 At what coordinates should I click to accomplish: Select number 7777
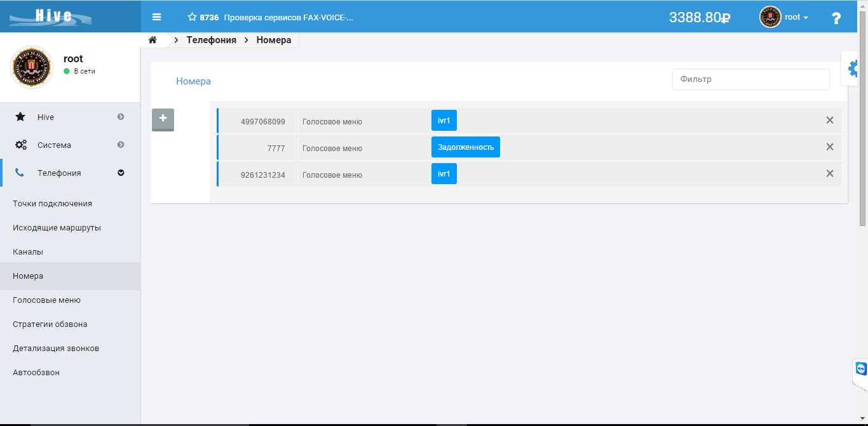[x=276, y=149]
